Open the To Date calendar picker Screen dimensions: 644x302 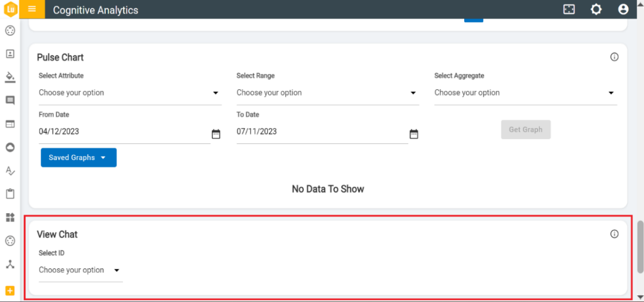click(x=414, y=134)
